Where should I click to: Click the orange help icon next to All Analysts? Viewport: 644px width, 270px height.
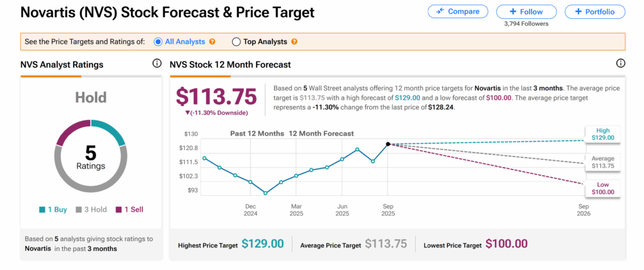pyautogui.click(x=213, y=42)
